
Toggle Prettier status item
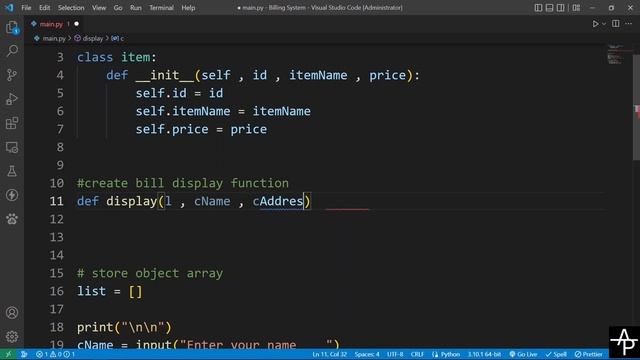[588, 354]
